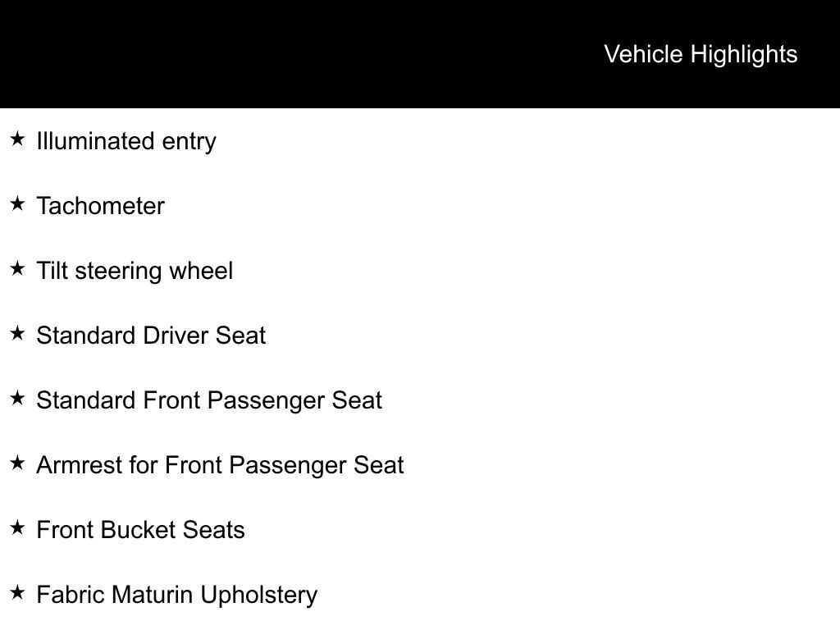The width and height of the screenshot is (840, 630).
Task: Select the Front Bucket Seats item
Action: point(140,530)
